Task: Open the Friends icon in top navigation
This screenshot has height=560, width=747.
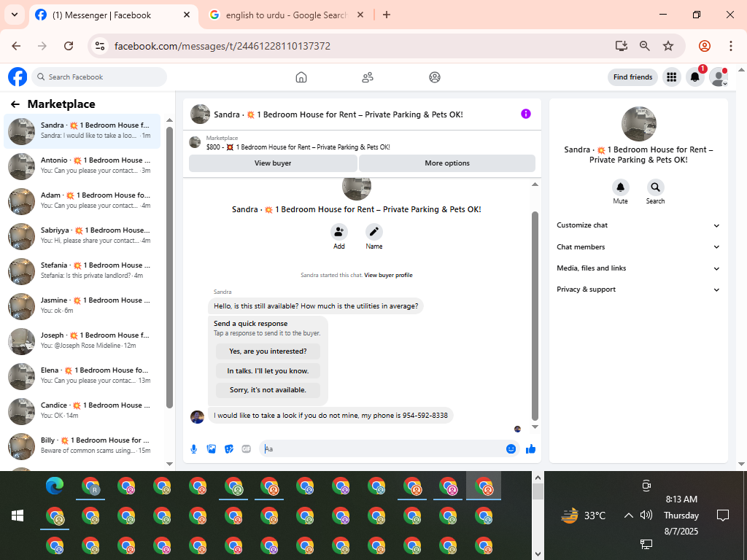Action: (368, 77)
